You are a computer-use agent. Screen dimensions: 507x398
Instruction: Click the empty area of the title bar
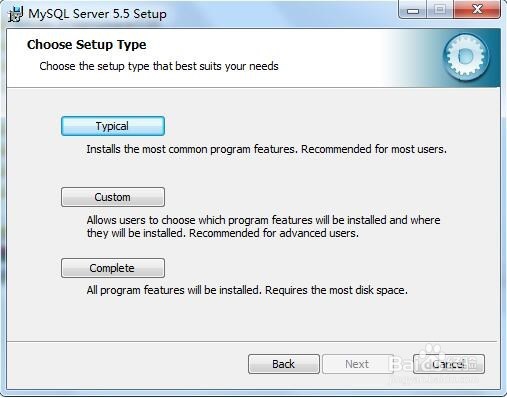[280, 14]
